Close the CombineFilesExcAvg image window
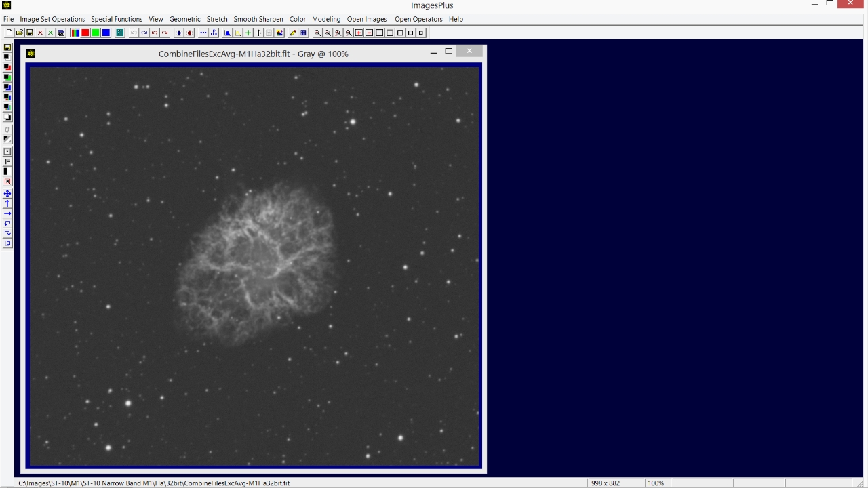The width and height of the screenshot is (868, 488). [469, 51]
